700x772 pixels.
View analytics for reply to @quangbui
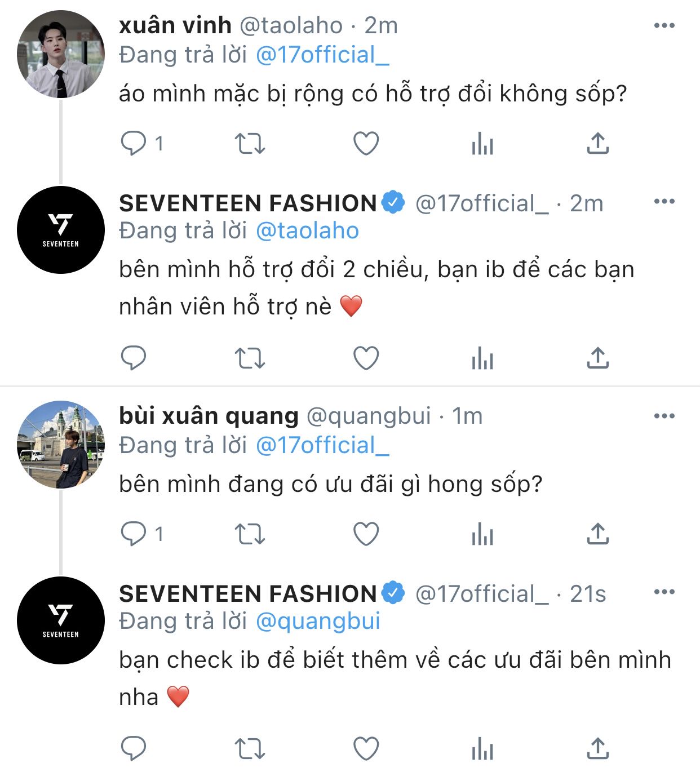[482, 749]
